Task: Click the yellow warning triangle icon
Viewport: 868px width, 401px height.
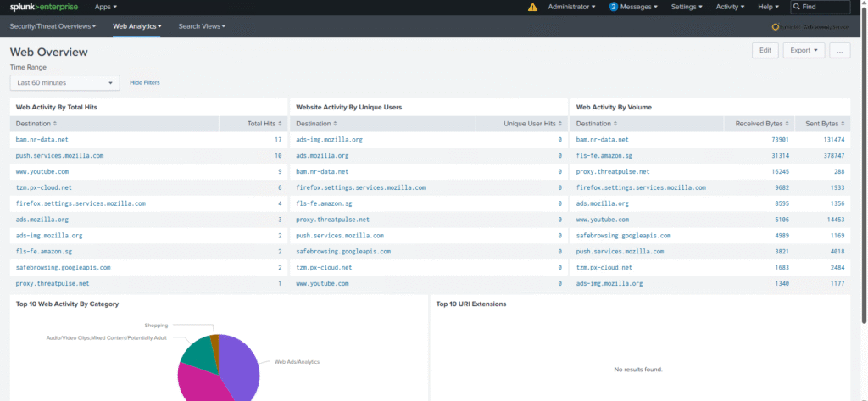Action: point(532,7)
